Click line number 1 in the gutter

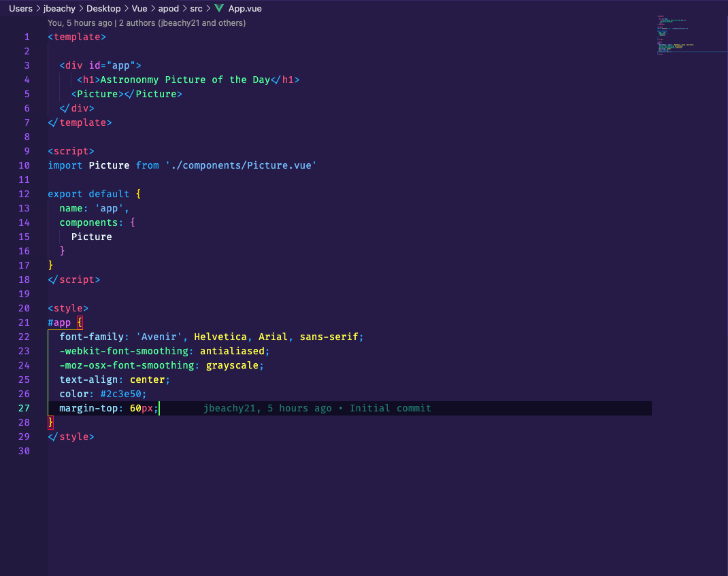27,37
